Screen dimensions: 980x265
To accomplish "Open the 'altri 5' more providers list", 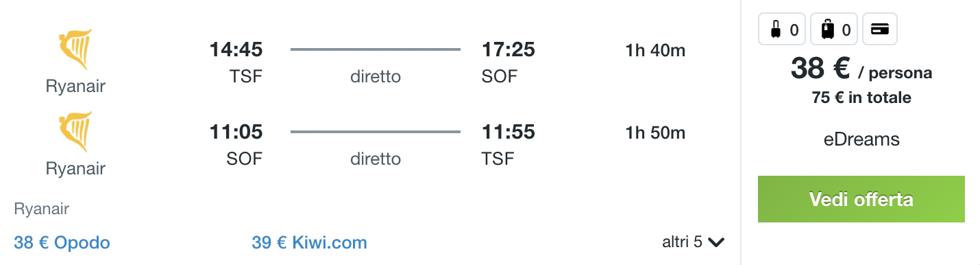I will 694,242.
